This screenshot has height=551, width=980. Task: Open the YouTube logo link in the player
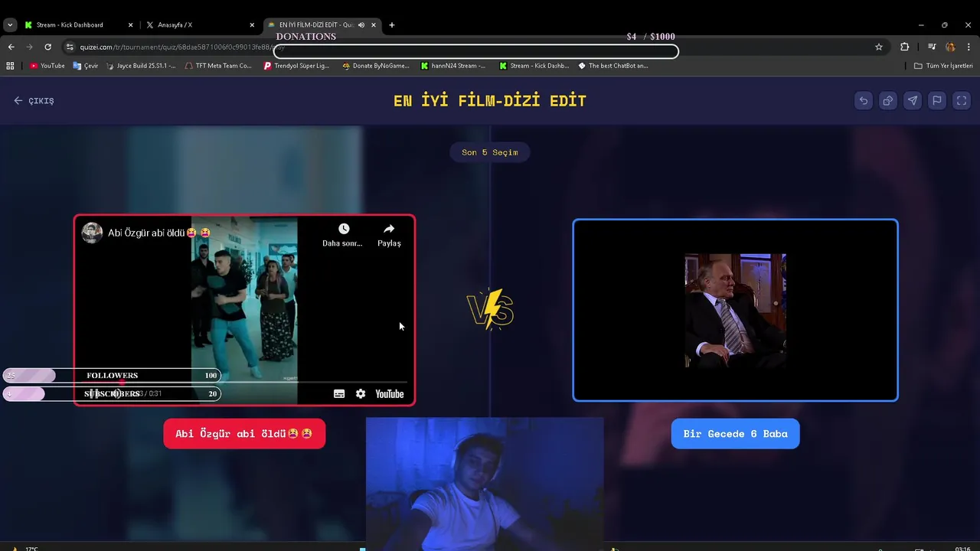point(389,394)
